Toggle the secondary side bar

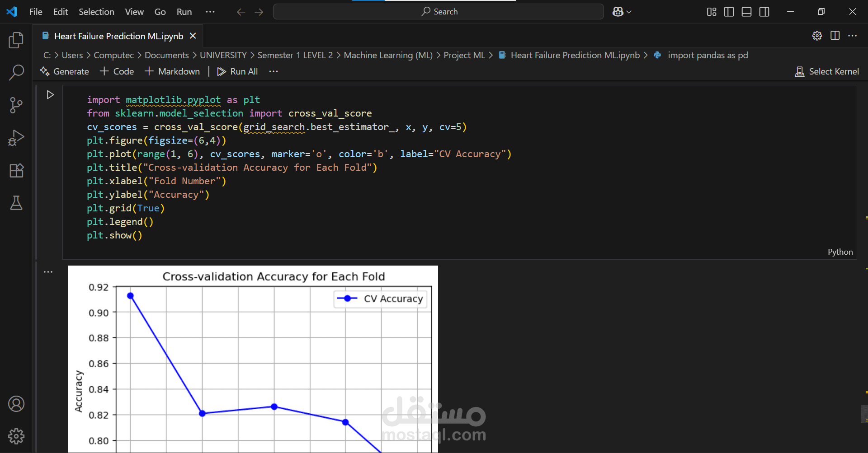pyautogui.click(x=764, y=12)
